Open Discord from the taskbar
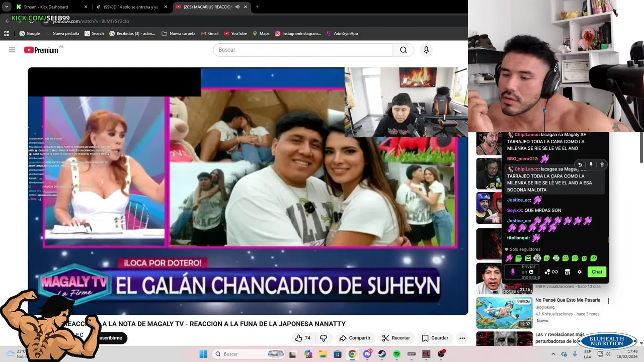Screen dimensions: 644x362 [x=367, y=354]
